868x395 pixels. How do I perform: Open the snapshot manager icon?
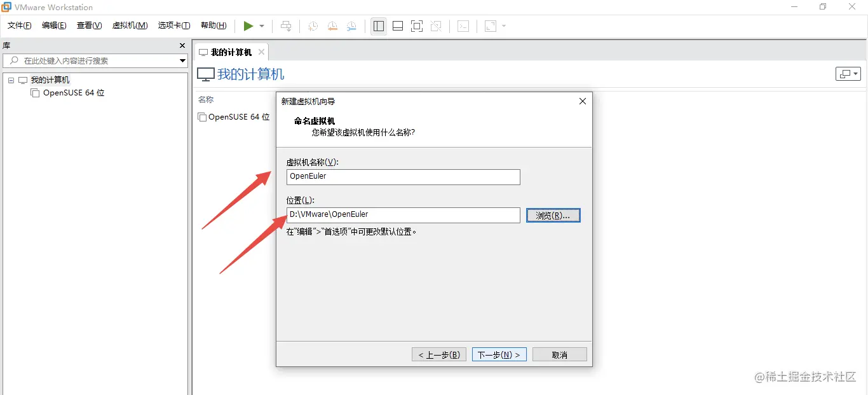point(351,26)
